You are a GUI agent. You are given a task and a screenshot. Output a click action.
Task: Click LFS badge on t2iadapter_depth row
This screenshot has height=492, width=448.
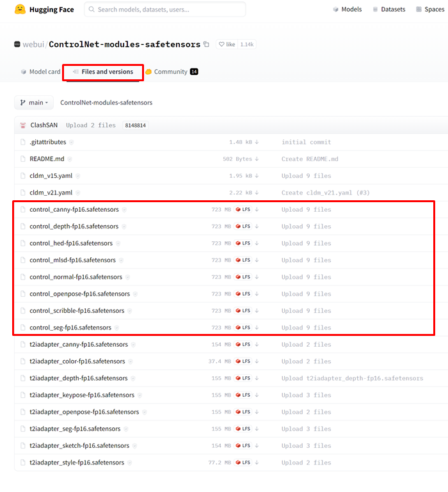pos(243,378)
